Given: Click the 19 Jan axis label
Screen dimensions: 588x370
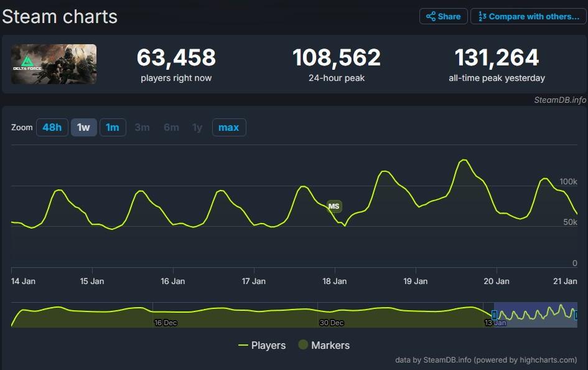Looking at the screenshot, I should [x=416, y=281].
